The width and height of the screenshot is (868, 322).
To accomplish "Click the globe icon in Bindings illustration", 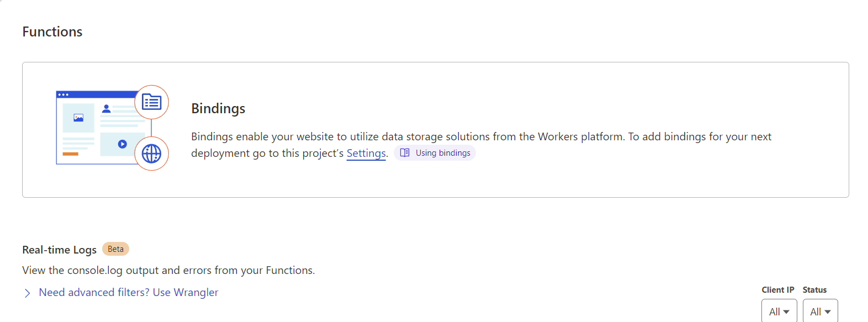I will pos(151,154).
